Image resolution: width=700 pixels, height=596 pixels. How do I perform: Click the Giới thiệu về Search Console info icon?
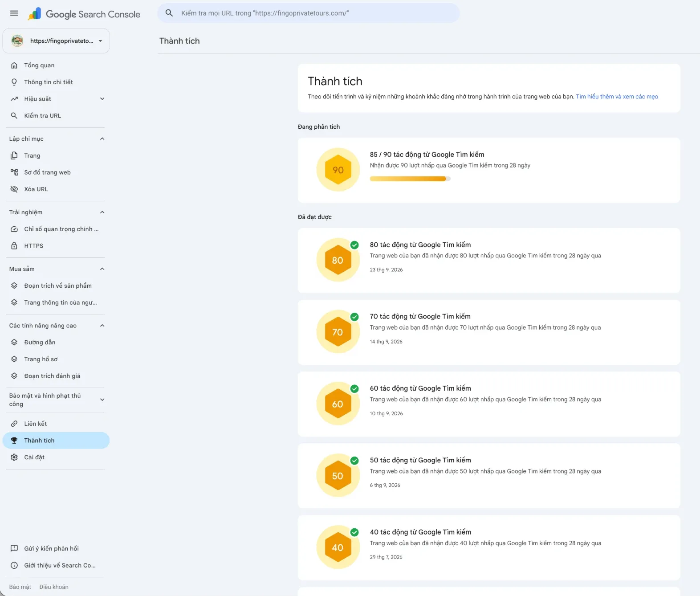click(14, 565)
